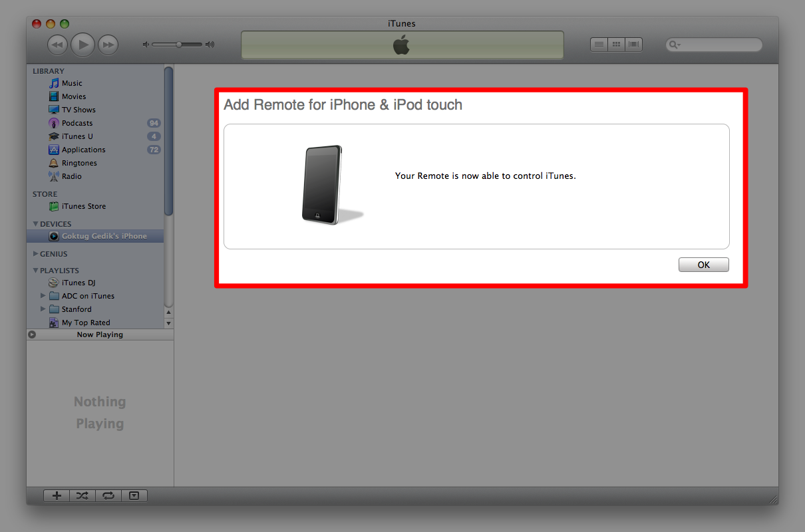805x532 pixels.
Task: Go to the iTunes Store
Action: pyautogui.click(x=83, y=206)
